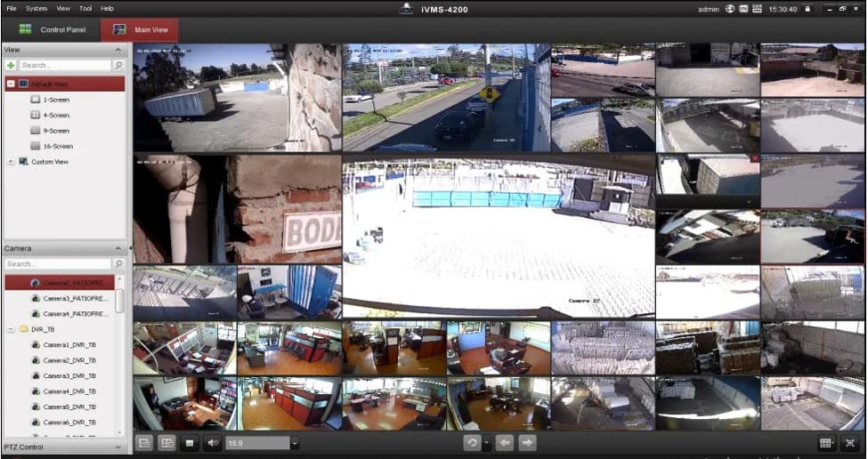Click the second bottom toolbar layout icon
This screenshot has height=459, width=868.
pyautogui.click(x=166, y=443)
